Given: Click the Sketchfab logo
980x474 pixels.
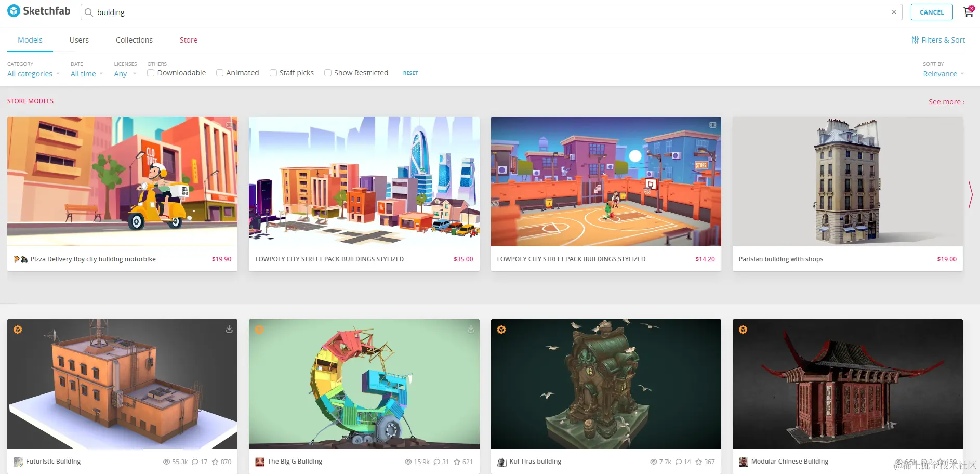Looking at the screenshot, I should tap(39, 11).
